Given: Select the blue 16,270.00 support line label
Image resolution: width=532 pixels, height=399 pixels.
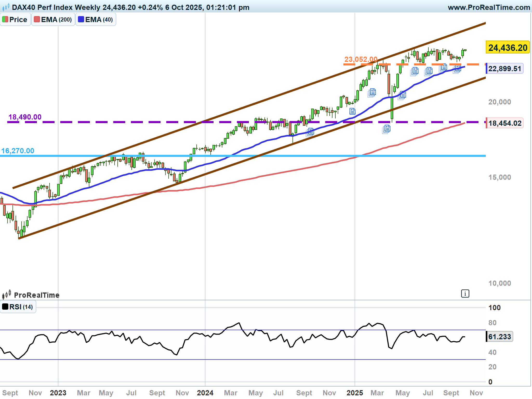Looking at the screenshot, I should [x=18, y=151].
